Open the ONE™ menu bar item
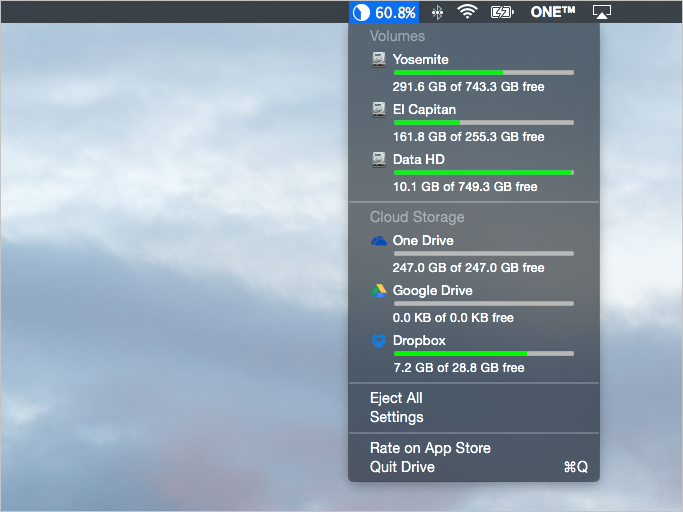 [552, 12]
